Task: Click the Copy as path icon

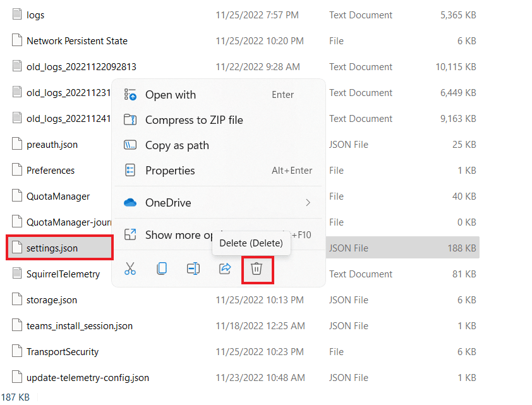Action: pos(130,145)
